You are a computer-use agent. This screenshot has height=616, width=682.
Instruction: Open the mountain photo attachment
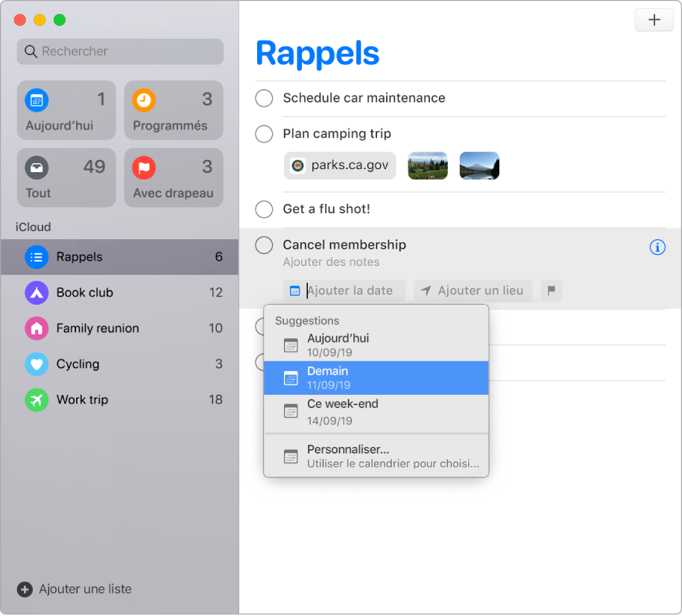pyautogui.click(x=479, y=165)
